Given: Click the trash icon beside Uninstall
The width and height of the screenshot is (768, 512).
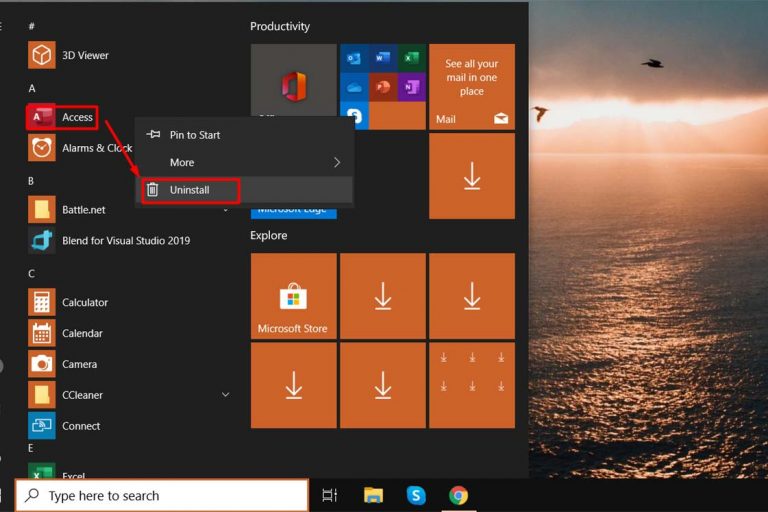Looking at the screenshot, I should [x=152, y=190].
